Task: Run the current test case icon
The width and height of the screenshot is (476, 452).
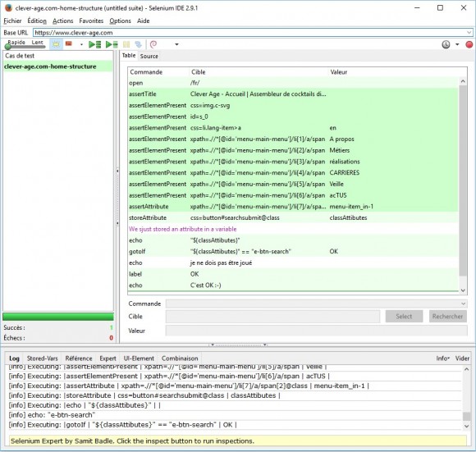Action: pos(112,44)
